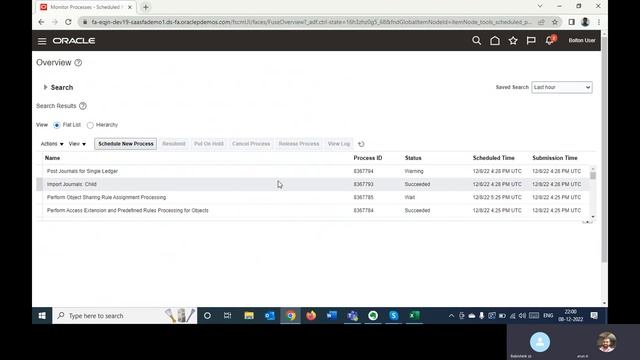Select the Hierarchy view option
This screenshot has width=640, height=360.
coord(90,125)
